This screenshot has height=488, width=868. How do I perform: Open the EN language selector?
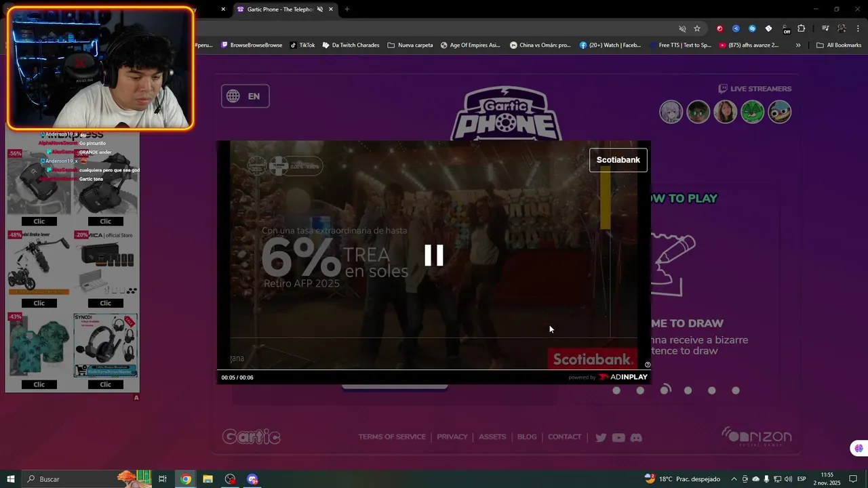pos(245,96)
